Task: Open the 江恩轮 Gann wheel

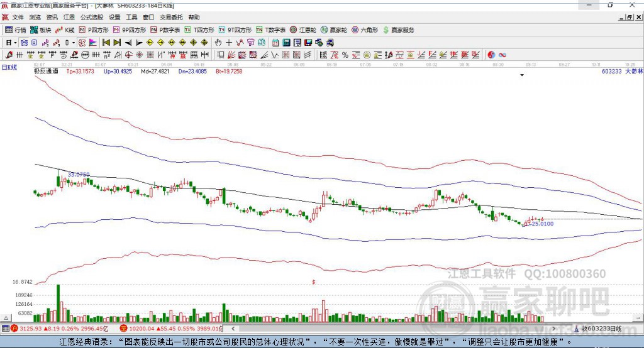Action: tap(303, 30)
